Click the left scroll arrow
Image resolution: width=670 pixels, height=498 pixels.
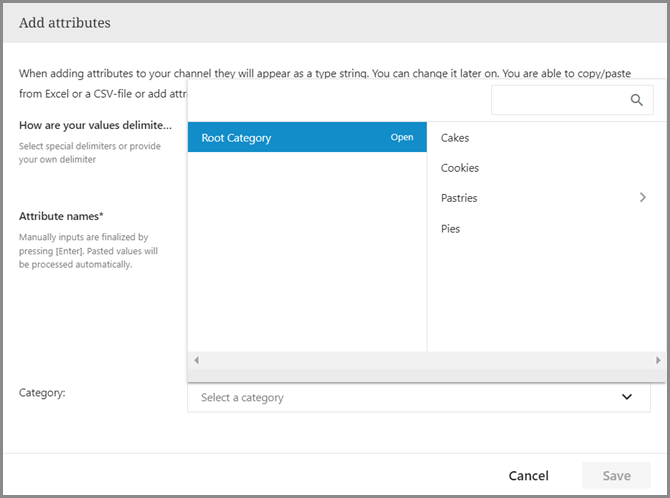[196, 360]
